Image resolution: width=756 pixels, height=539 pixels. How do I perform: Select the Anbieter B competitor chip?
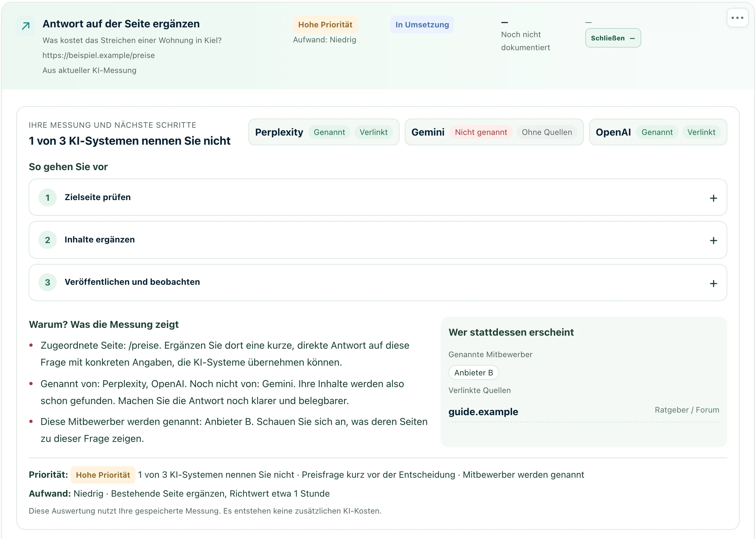click(x=473, y=372)
